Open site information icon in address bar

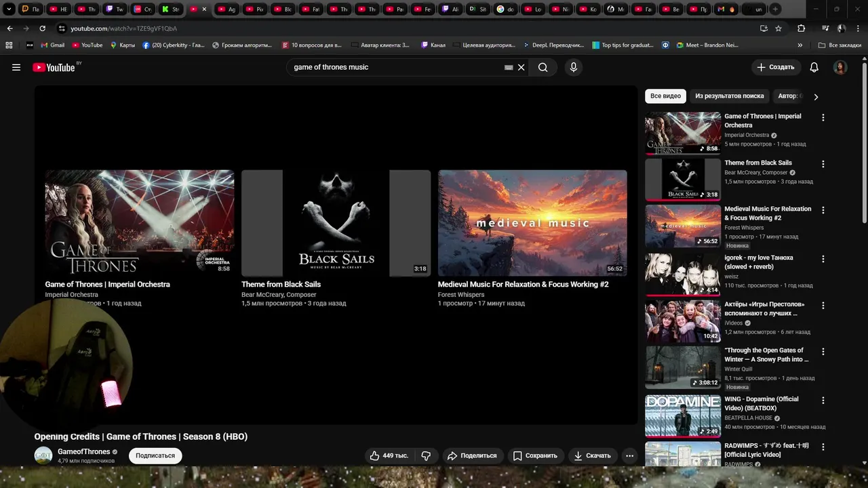[x=62, y=28]
